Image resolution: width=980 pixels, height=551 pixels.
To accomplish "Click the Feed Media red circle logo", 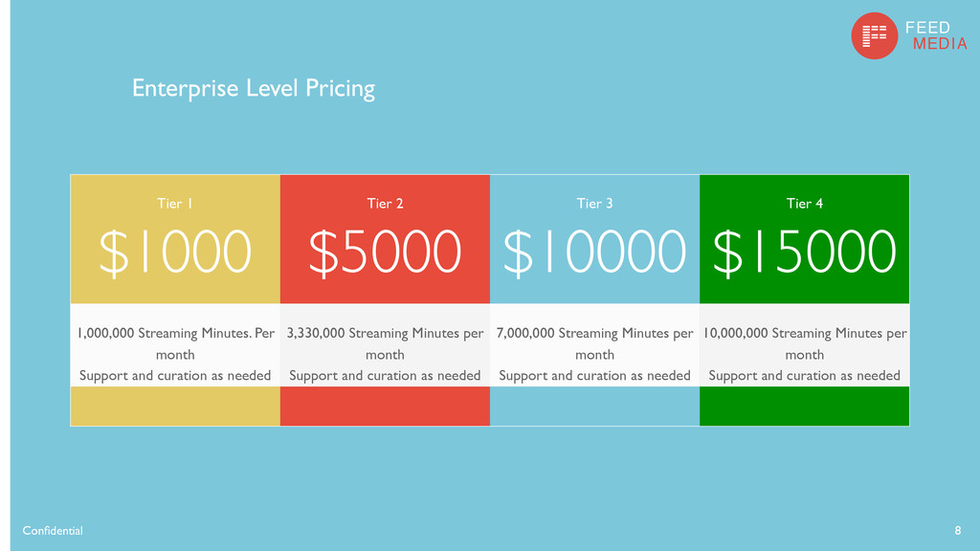I will pos(875,35).
